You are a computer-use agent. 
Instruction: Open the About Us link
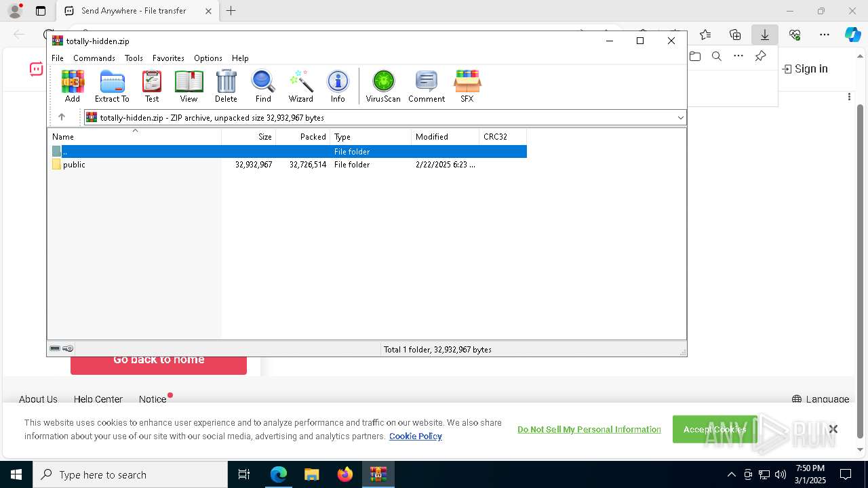[38, 399]
